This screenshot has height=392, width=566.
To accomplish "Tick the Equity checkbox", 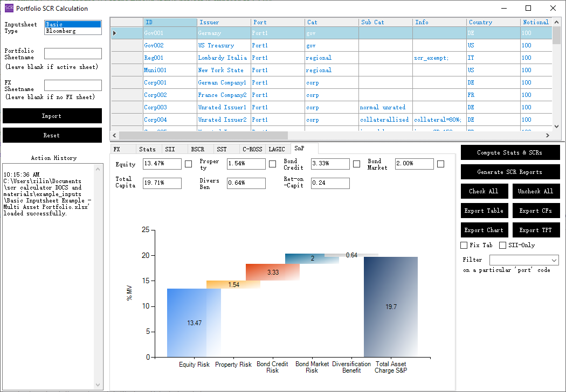I will click(x=189, y=164).
